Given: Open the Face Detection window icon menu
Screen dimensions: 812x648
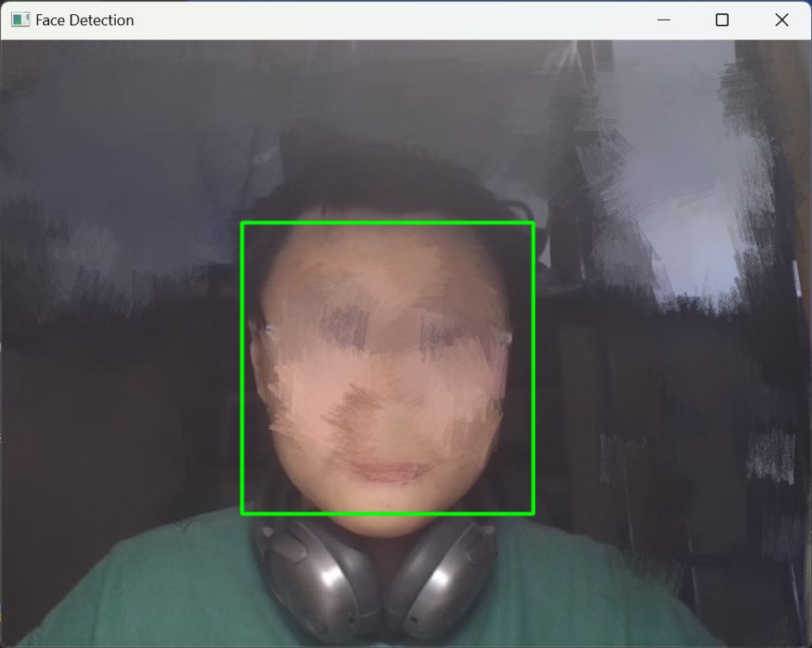Looking at the screenshot, I should [20, 20].
